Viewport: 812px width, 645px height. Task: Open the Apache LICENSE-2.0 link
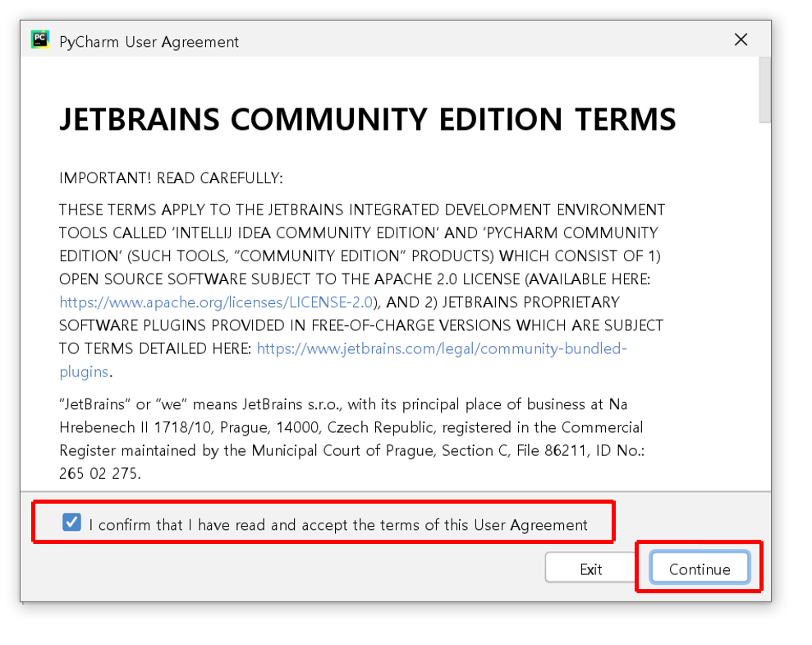216,302
